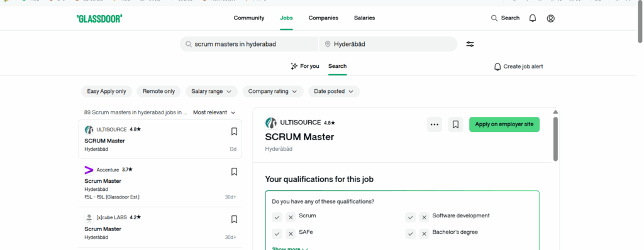The width and height of the screenshot is (644, 250).
Task: Click Your qualifications for this job heading
Action: pos(319,180)
